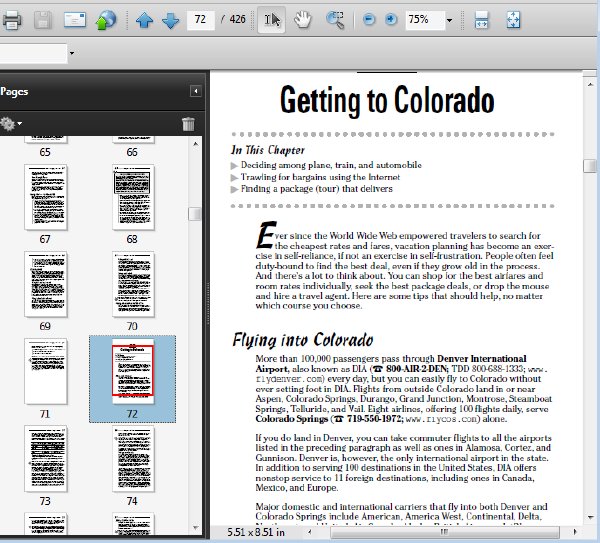The image size is (600, 543).
Task: Click the thumbnail panel scroll down arrow
Action: [196, 528]
